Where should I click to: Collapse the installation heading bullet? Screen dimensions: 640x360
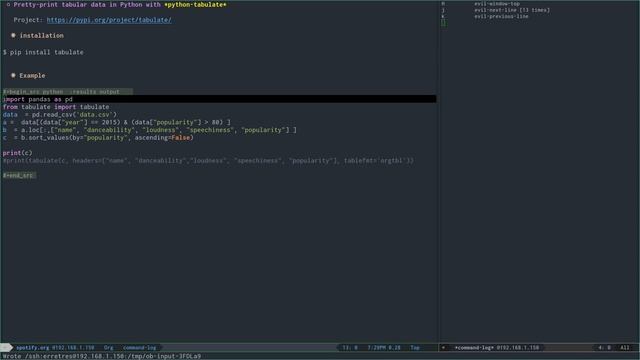pos(13,36)
